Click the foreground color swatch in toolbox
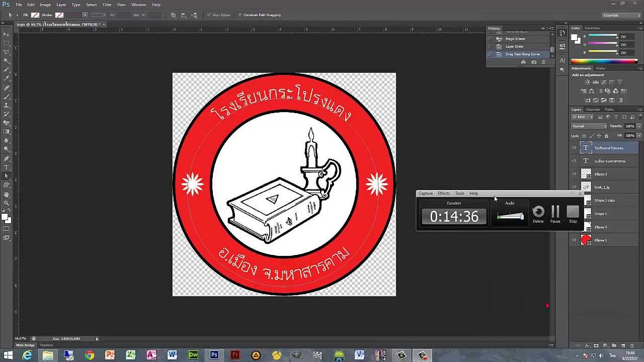This screenshot has width=644, height=362. (4, 218)
